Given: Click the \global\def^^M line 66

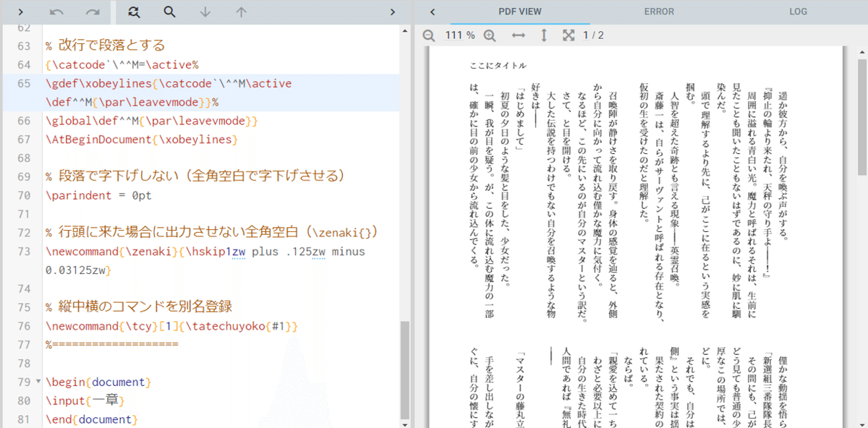Looking at the screenshot, I should (x=151, y=120).
